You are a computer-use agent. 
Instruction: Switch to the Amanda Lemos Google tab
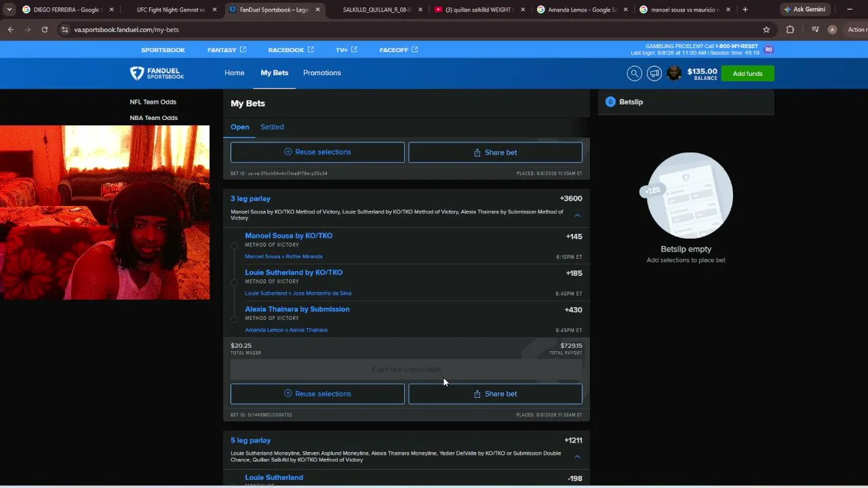click(583, 9)
